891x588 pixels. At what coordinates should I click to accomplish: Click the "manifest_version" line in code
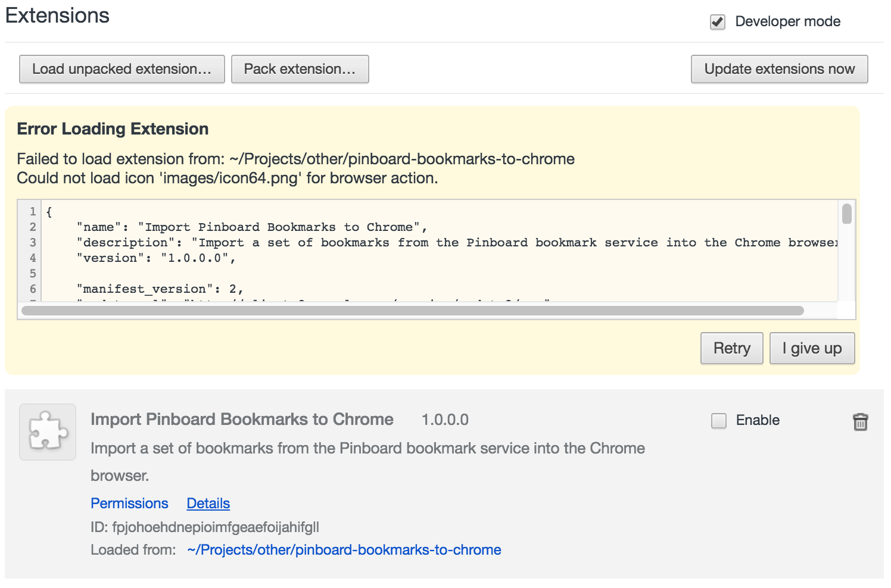160,289
